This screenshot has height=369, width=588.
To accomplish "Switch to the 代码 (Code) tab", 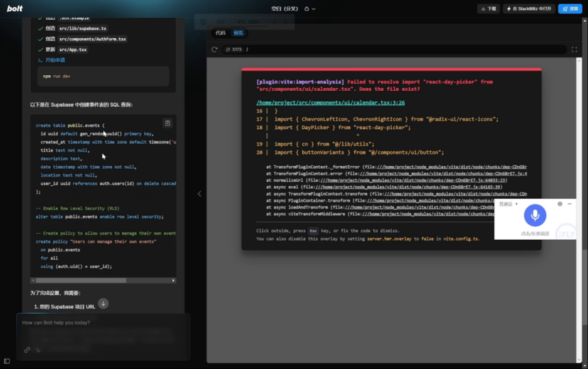I will coord(220,33).
